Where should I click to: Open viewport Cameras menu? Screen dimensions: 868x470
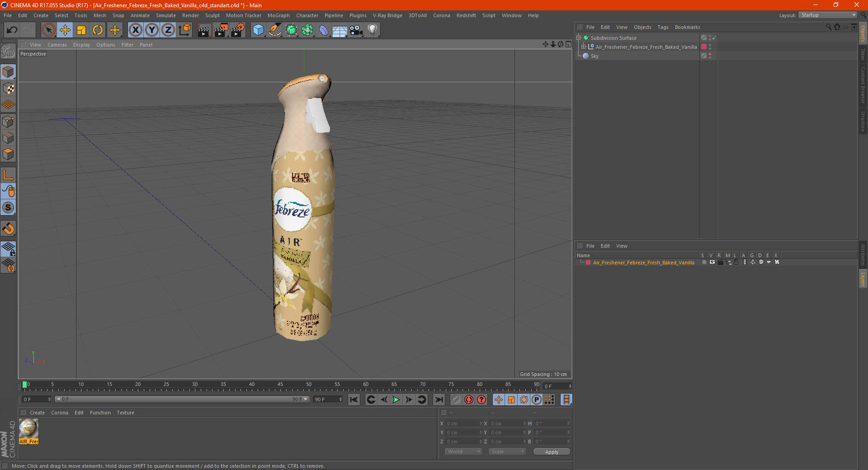pos(57,45)
